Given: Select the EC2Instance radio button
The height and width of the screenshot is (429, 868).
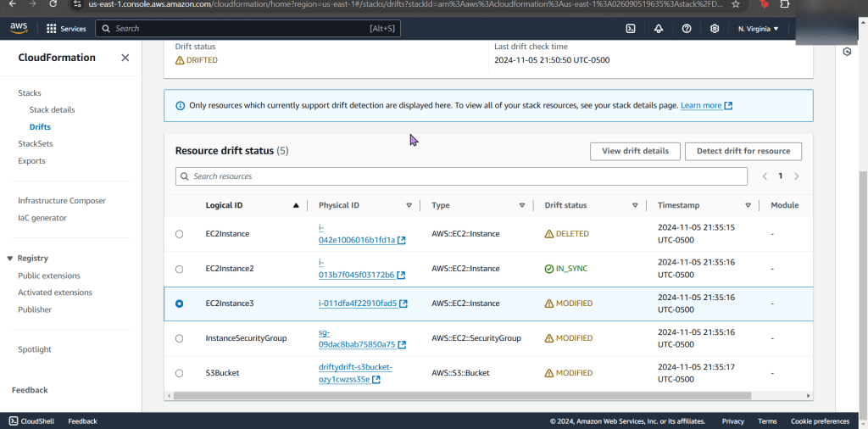Looking at the screenshot, I should 179,234.
